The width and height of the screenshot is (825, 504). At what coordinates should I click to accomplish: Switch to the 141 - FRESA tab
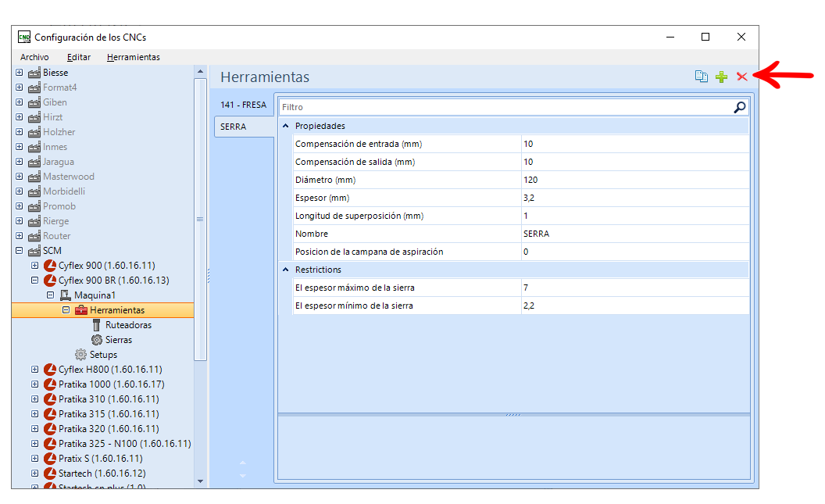[244, 105]
